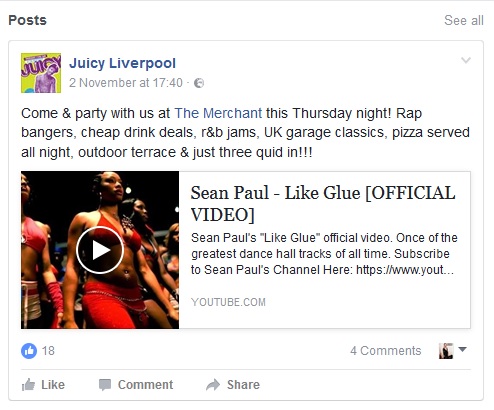494x410 pixels.
Task: Click the Comment speech bubble icon
Action: coord(105,385)
